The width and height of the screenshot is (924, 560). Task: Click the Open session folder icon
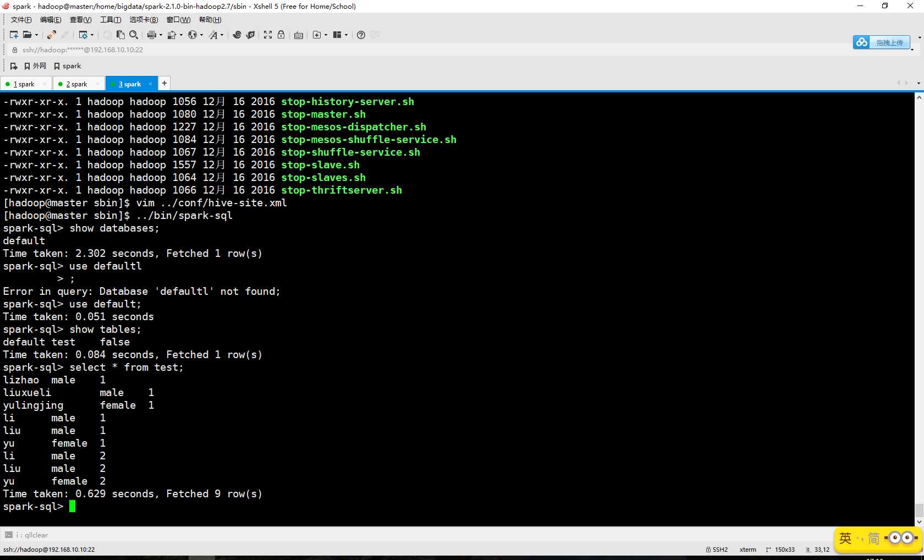(x=27, y=35)
